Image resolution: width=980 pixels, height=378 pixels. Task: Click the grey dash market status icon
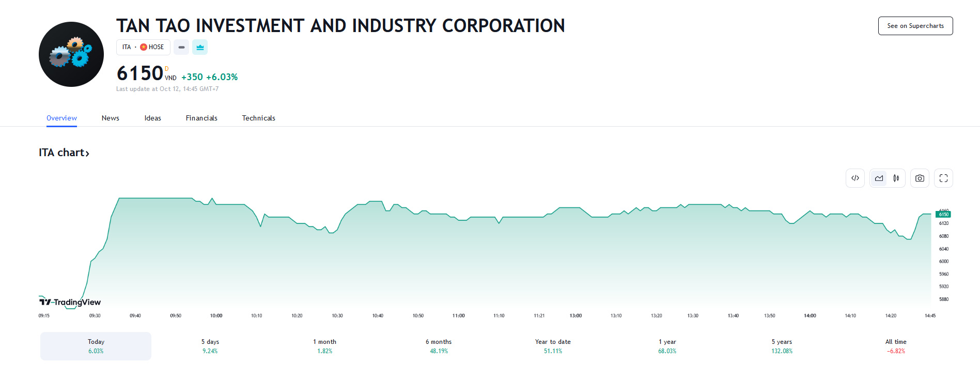pyautogui.click(x=181, y=47)
